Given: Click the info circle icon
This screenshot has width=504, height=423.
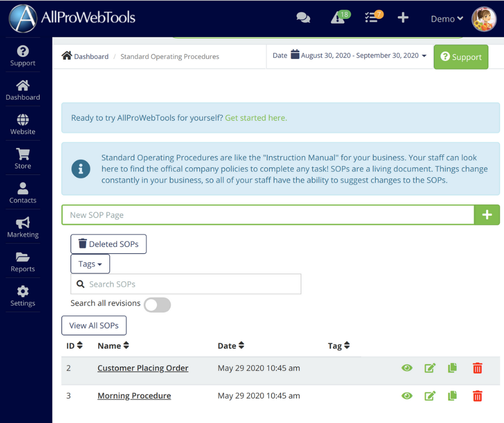Looking at the screenshot, I should click(80, 169).
